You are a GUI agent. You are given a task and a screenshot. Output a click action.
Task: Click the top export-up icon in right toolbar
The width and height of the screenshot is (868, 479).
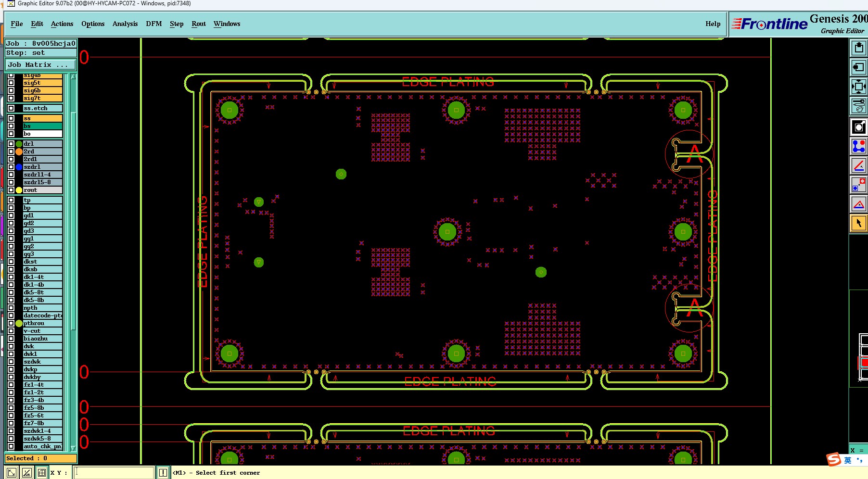pyautogui.click(x=858, y=48)
